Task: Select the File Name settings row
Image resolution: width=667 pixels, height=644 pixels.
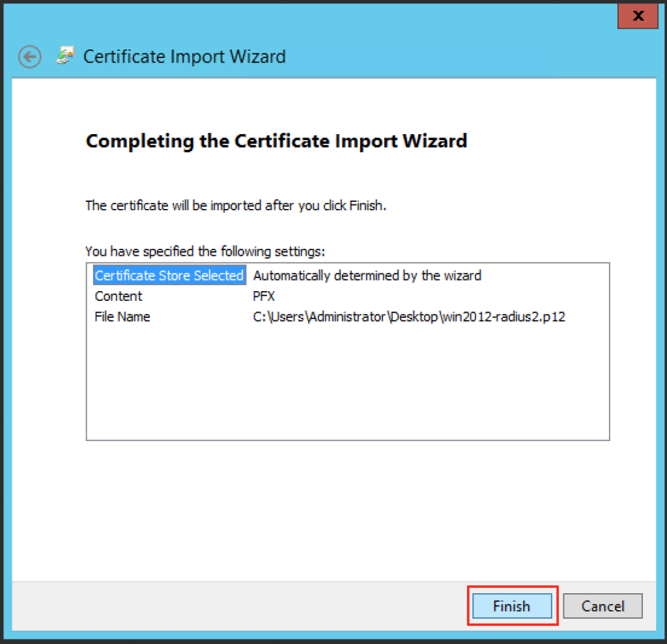Action: 122,316
